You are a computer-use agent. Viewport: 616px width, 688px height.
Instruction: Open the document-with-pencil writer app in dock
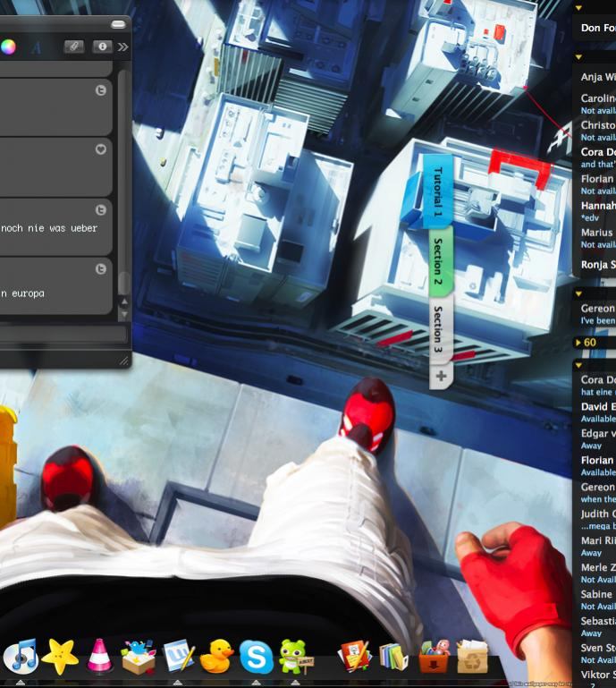[179, 657]
